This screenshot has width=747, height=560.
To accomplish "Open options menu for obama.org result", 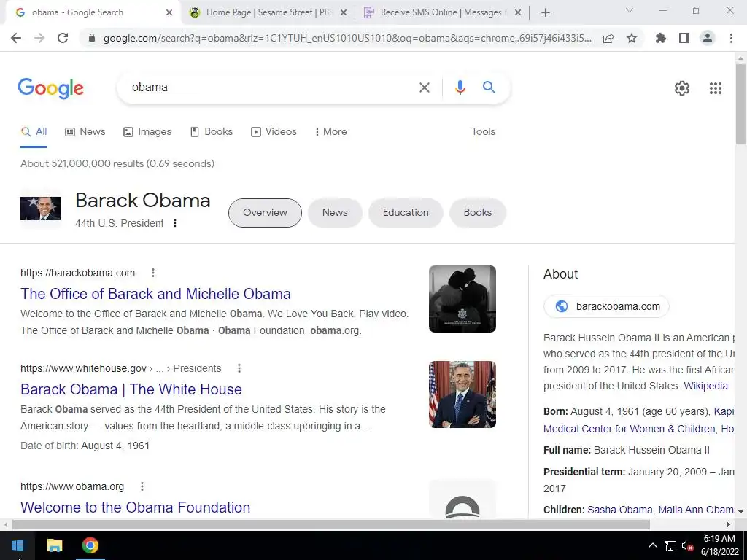I will pos(142,486).
